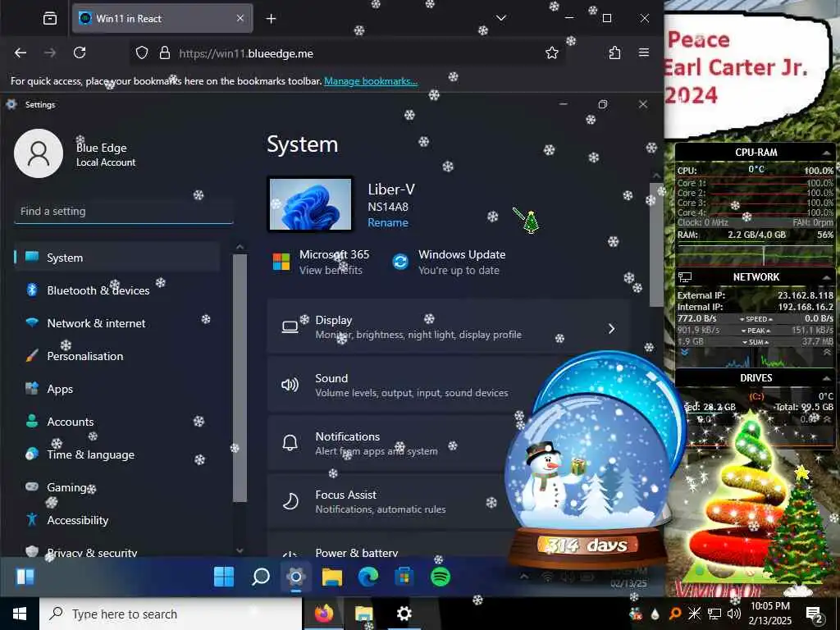This screenshot has height=630, width=840.
Task: Collapse the CPU-RAM gadget panel arrow
Action: click(x=827, y=153)
